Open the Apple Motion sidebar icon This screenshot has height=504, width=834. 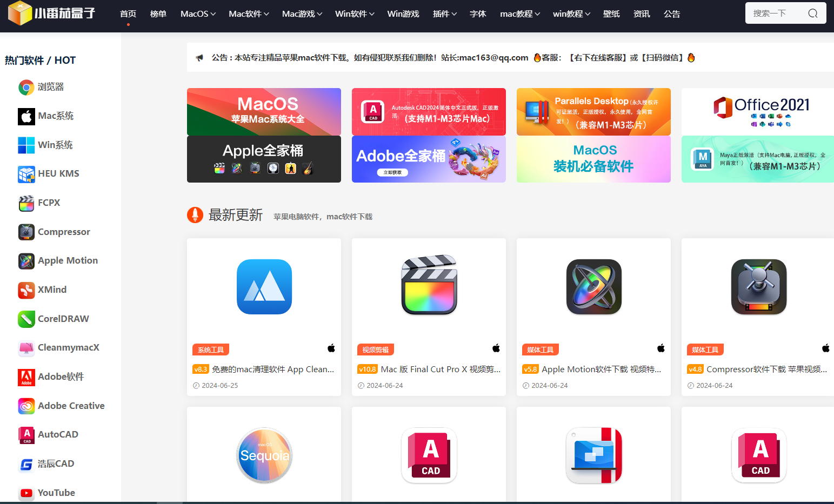pos(26,261)
